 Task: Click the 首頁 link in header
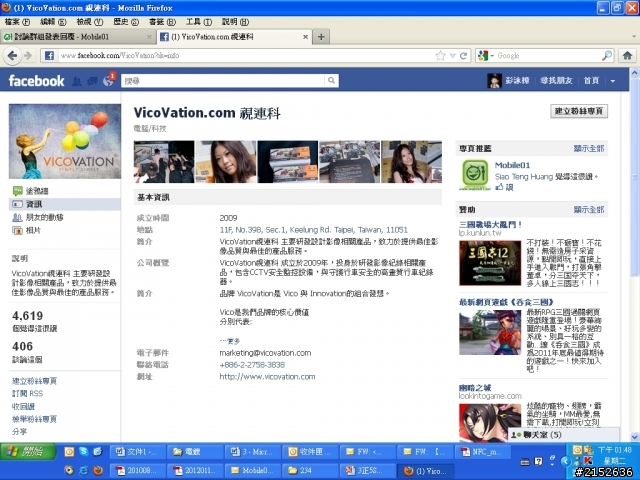pyautogui.click(x=591, y=81)
